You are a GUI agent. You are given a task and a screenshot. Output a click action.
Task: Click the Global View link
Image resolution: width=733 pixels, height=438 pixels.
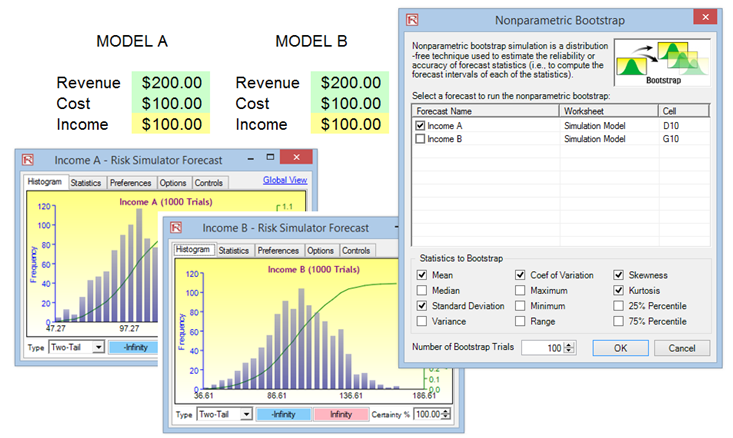coord(285,180)
